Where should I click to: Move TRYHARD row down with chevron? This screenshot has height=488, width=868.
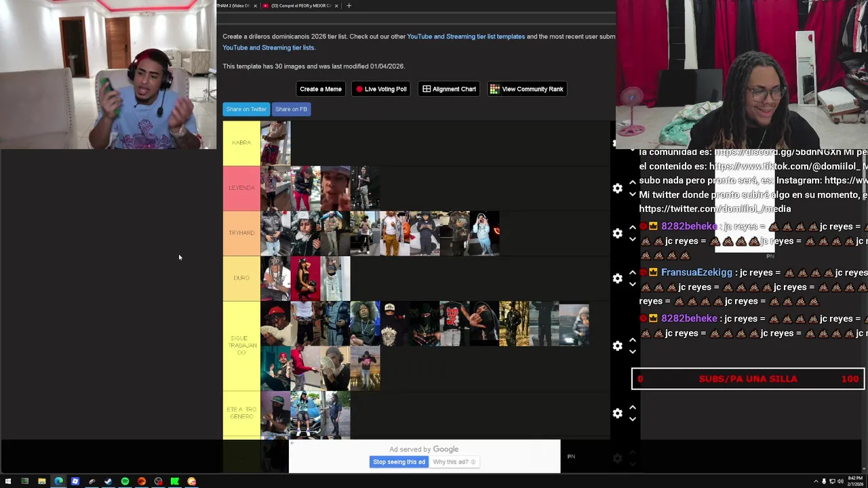[x=633, y=239]
